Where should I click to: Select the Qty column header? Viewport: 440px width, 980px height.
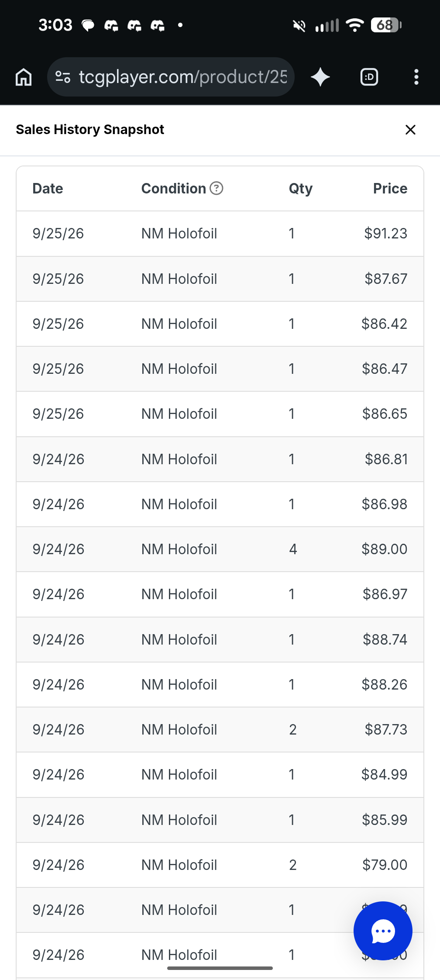tap(300, 189)
